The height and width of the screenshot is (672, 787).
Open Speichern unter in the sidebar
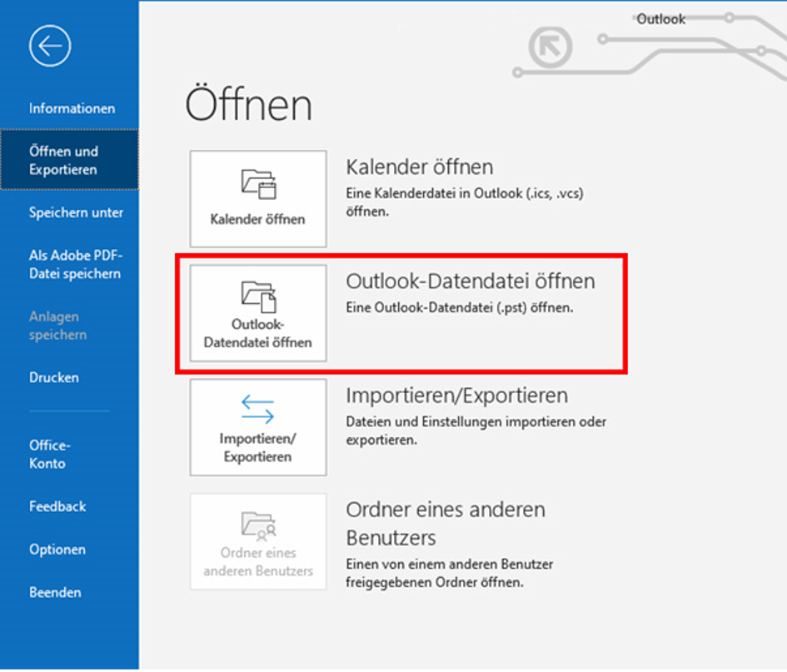coord(76,212)
